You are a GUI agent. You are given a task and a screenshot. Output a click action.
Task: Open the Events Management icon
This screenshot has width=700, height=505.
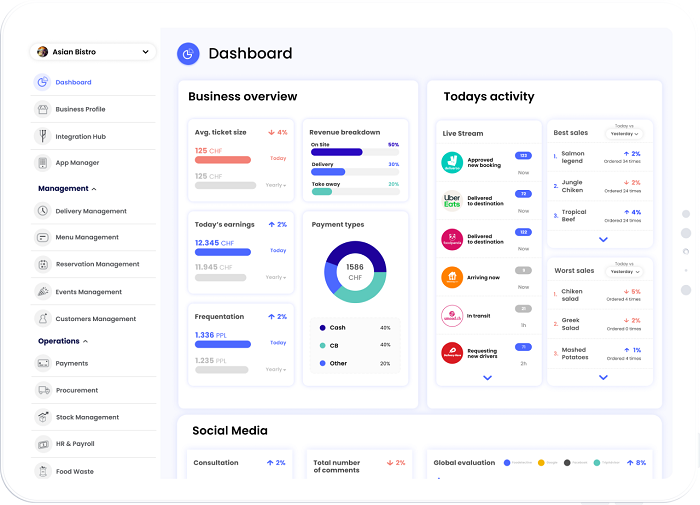click(x=43, y=292)
